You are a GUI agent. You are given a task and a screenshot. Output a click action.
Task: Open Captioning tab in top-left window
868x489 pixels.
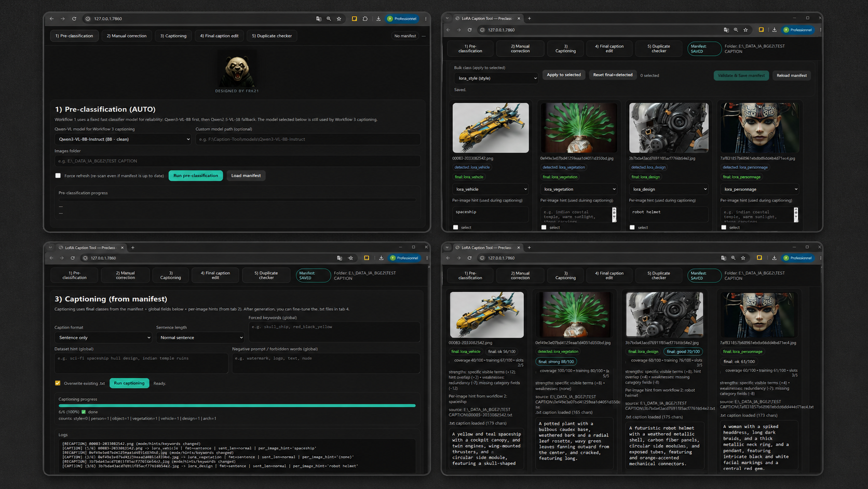click(x=173, y=36)
